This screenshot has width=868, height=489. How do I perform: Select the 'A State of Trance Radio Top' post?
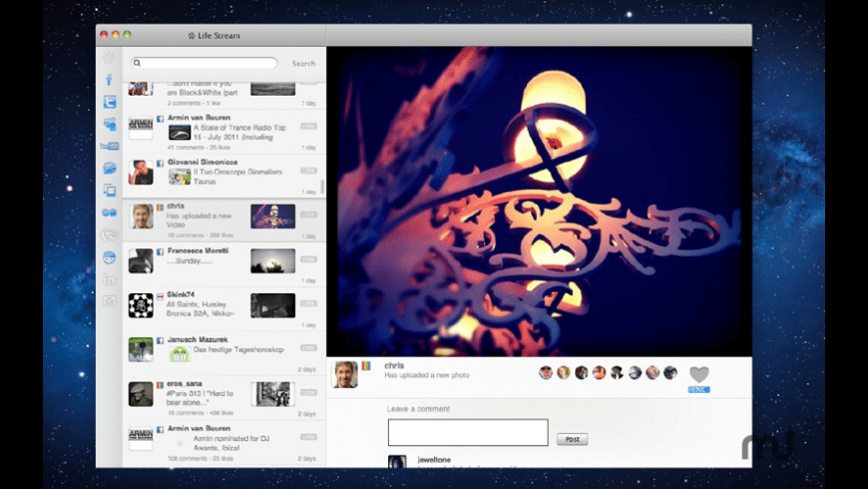[x=239, y=132]
